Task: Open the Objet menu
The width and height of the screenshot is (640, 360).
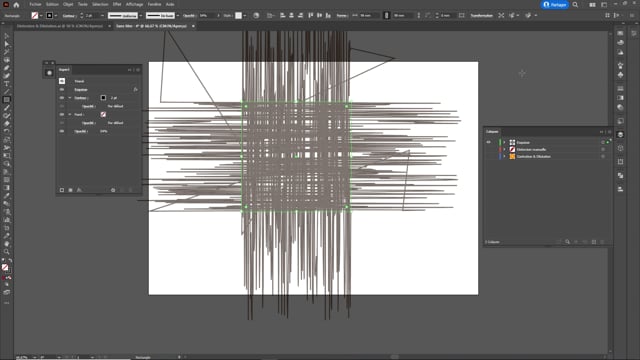Action: coord(68,4)
